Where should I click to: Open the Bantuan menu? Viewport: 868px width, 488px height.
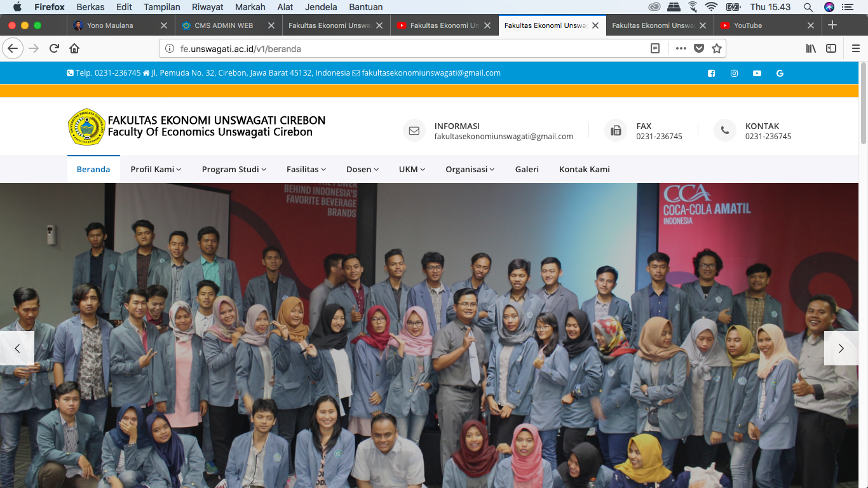point(366,7)
